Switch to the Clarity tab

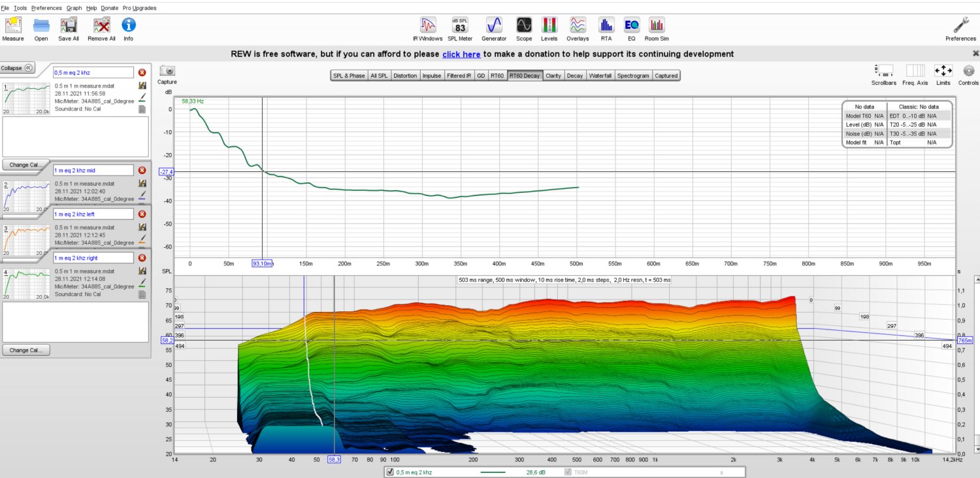coord(553,76)
